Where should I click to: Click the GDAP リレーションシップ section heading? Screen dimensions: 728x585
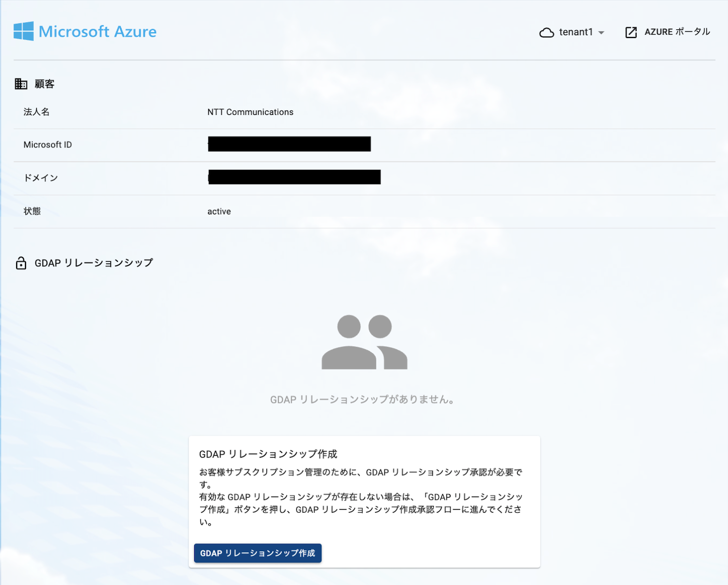(94, 263)
